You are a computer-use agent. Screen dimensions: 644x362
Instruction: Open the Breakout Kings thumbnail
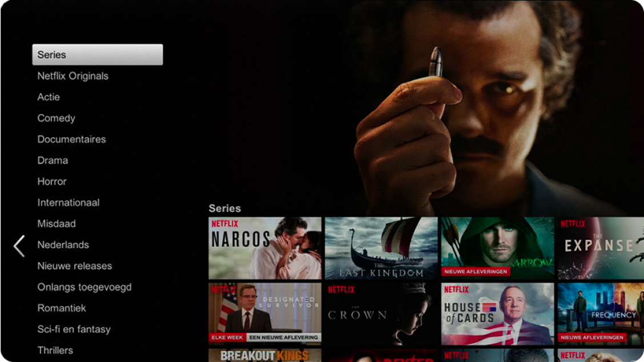coord(265,355)
